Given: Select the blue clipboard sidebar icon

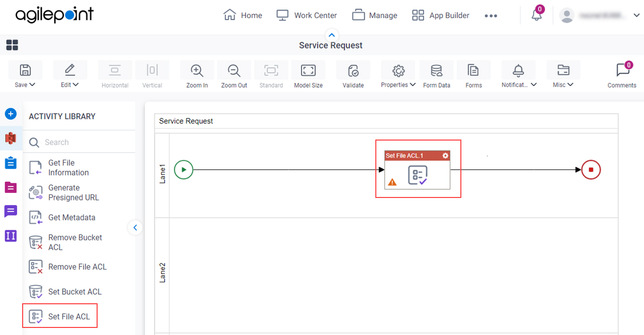Looking at the screenshot, I should coord(11,163).
